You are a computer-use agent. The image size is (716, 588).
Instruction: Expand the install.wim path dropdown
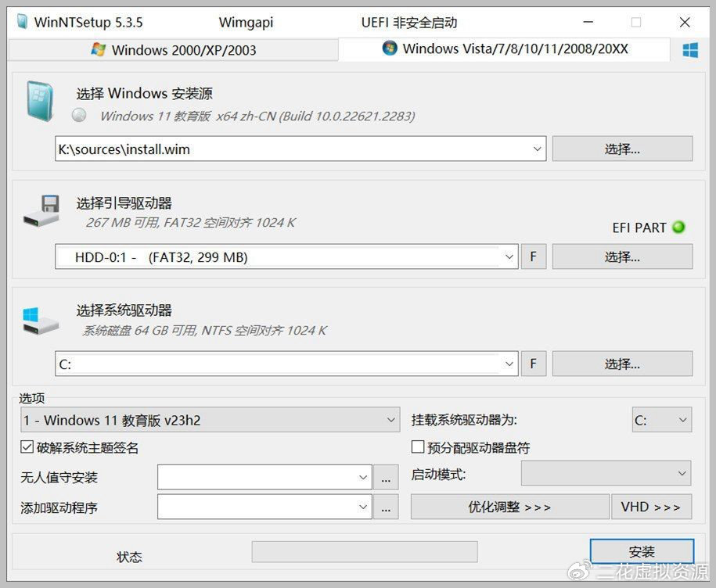point(538,149)
